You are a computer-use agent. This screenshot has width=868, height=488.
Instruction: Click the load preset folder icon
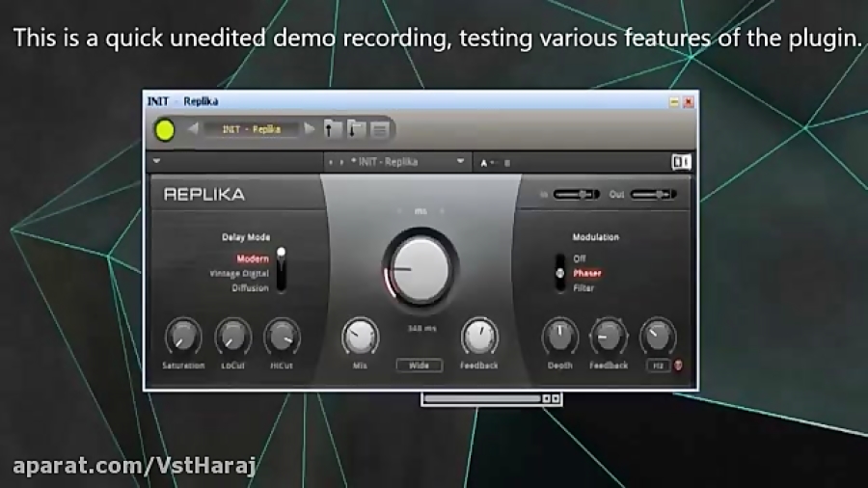tap(333, 129)
